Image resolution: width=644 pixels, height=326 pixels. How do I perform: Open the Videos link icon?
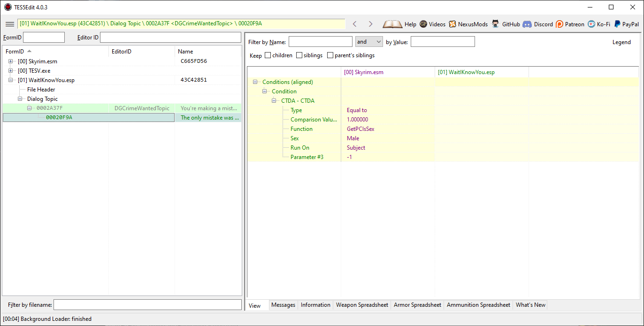tap(423, 24)
